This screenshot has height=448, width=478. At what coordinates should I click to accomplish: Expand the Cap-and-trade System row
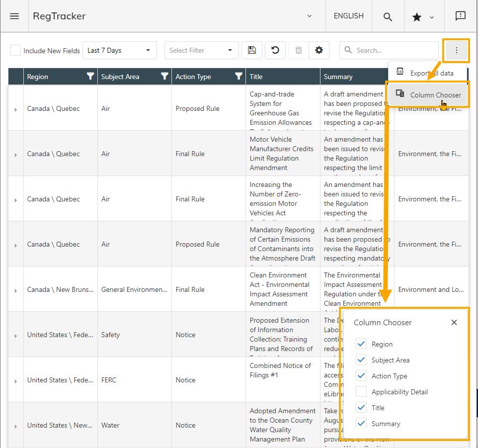pyautogui.click(x=15, y=109)
